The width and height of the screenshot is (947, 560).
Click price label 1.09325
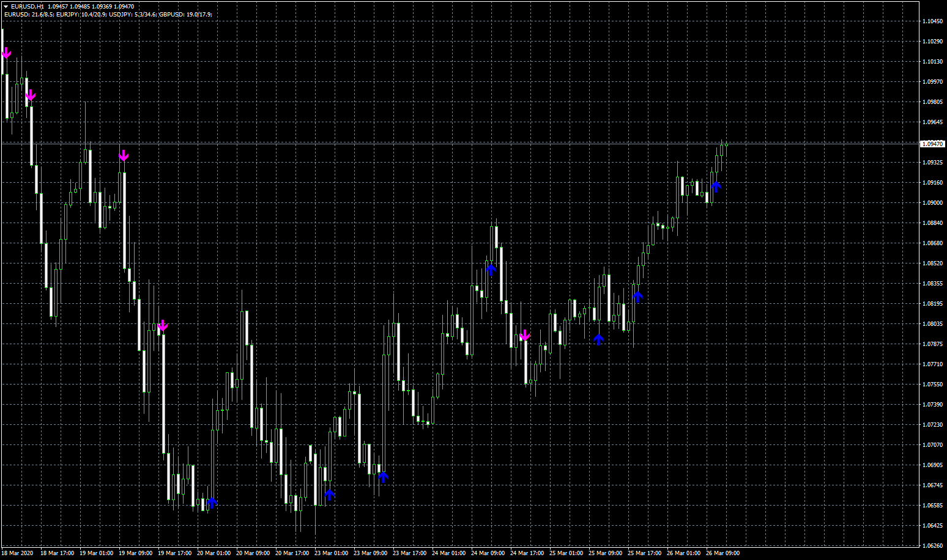click(x=932, y=163)
